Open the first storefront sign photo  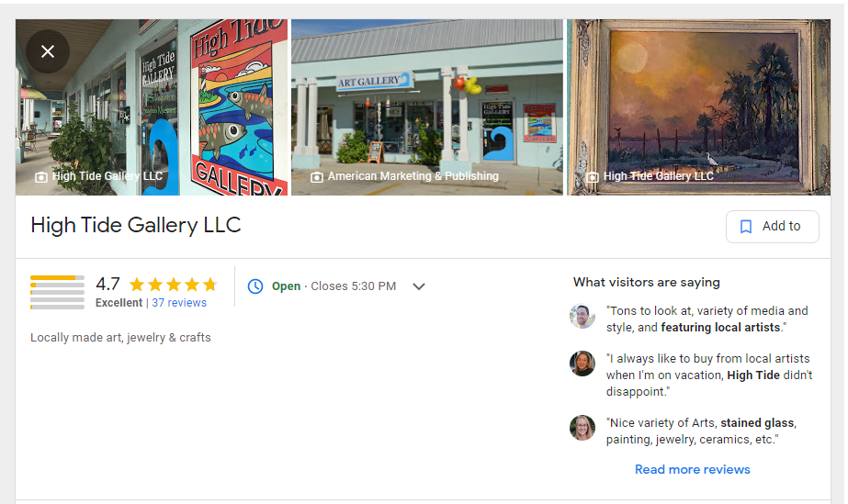[152, 107]
